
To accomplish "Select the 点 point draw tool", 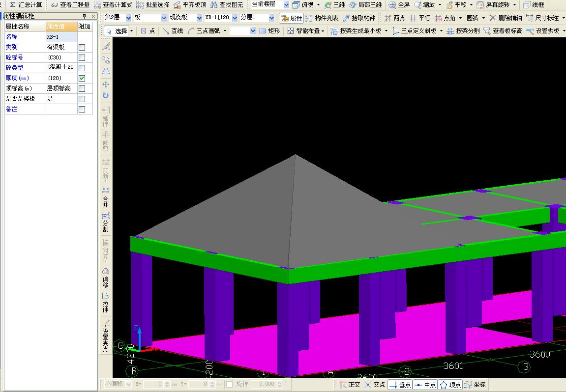I will pyautogui.click(x=148, y=31).
